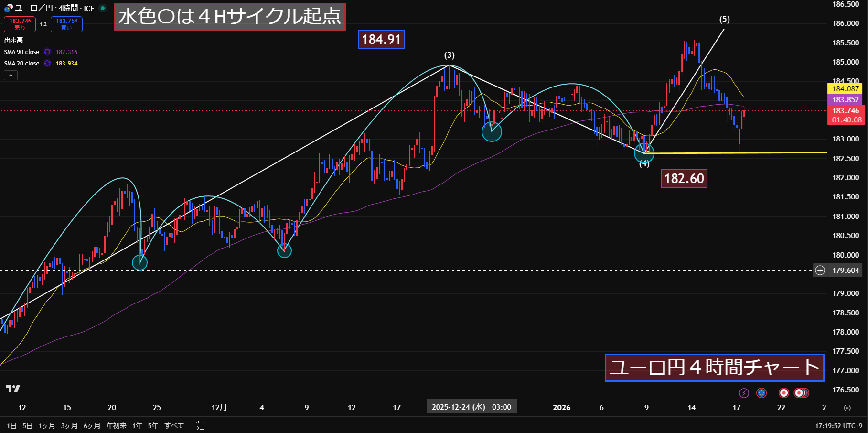Click the purple lightning bolt event icon
The height and width of the screenshot is (433, 868).
pyautogui.click(x=744, y=393)
